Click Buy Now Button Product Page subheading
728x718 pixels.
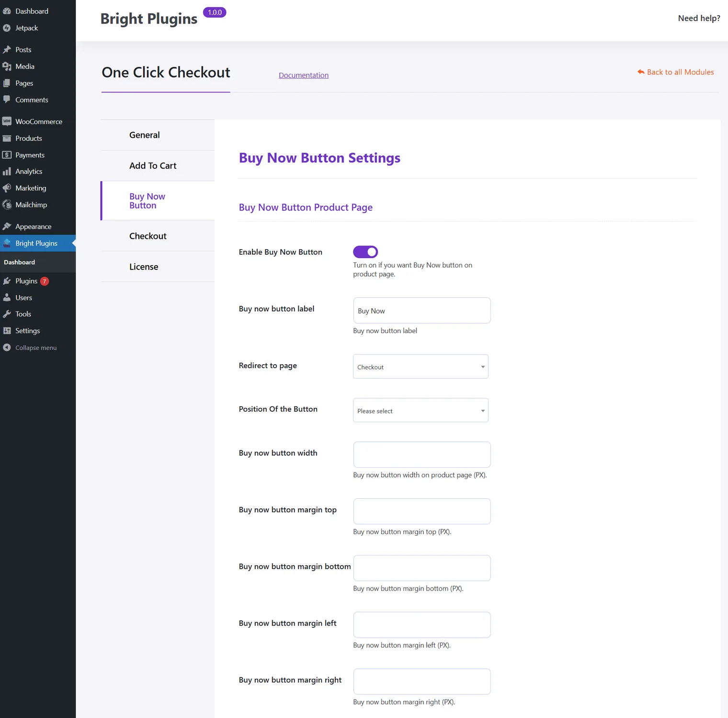306,207
